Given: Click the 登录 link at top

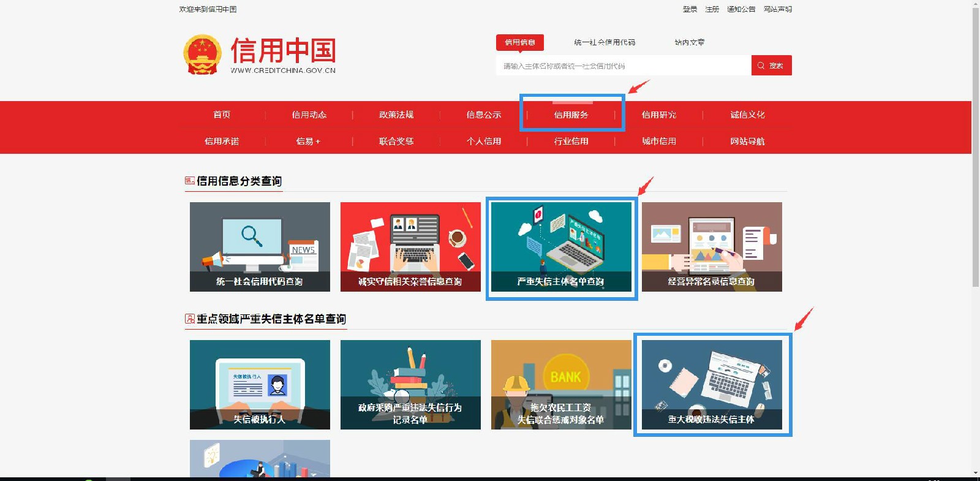Looking at the screenshot, I should tap(690, 9).
